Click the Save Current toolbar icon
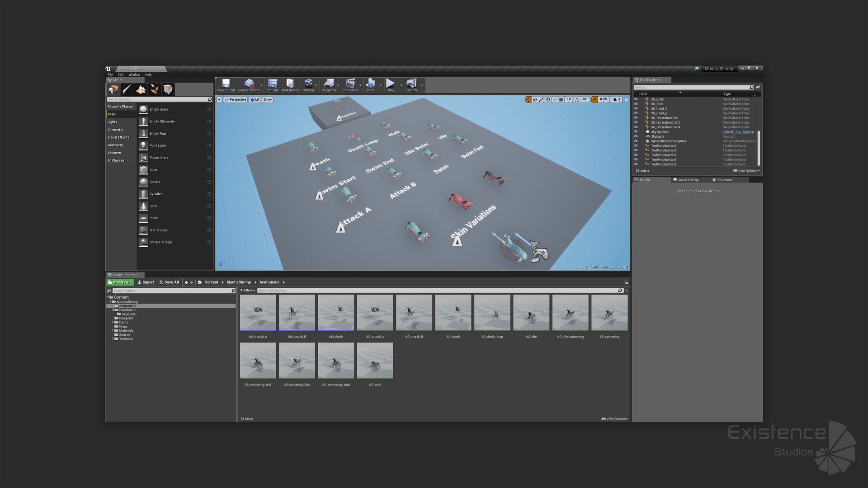This screenshot has width=868, height=488. 226,84
